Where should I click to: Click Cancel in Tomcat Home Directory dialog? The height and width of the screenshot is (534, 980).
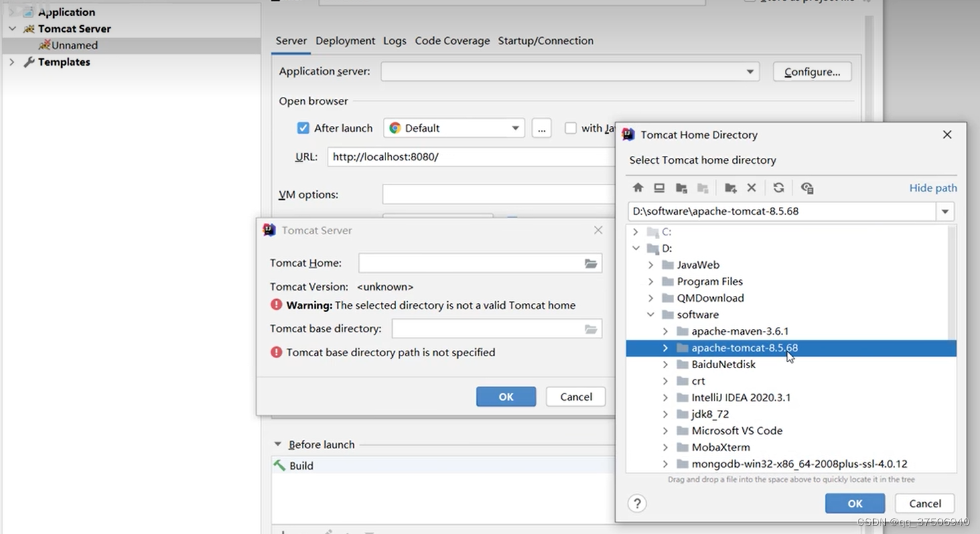coord(925,503)
